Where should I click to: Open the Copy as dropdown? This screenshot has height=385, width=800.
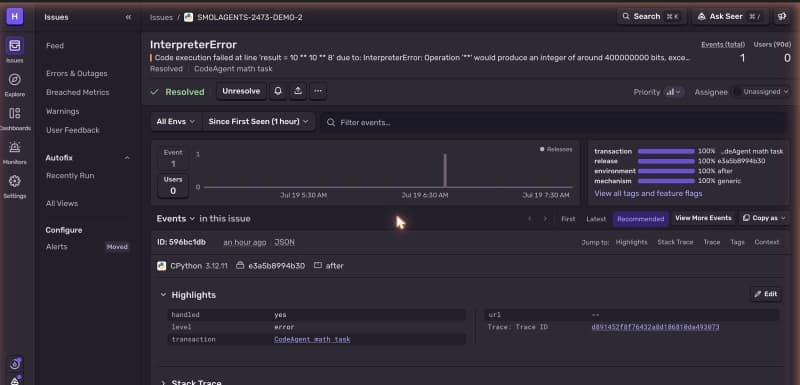[x=764, y=218]
